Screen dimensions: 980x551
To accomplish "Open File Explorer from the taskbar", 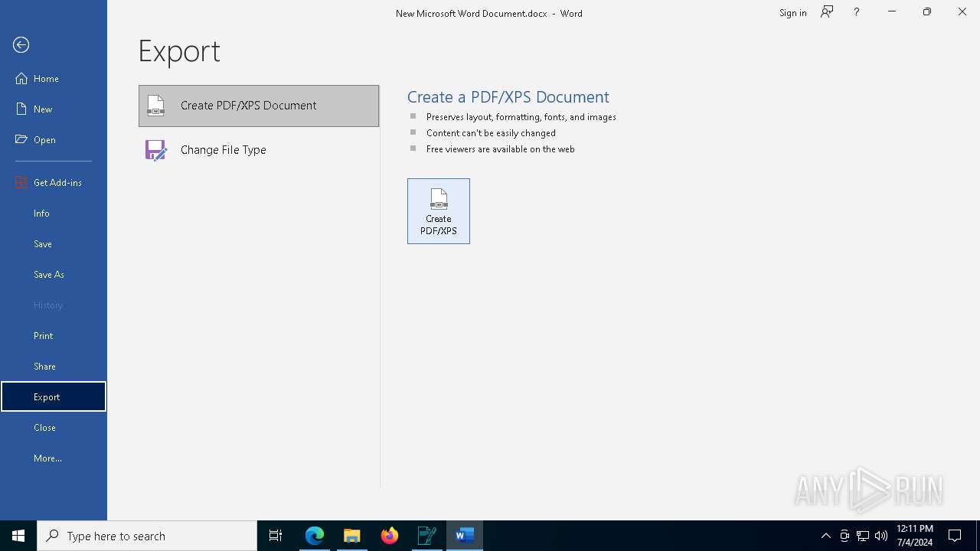I will pos(352,536).
